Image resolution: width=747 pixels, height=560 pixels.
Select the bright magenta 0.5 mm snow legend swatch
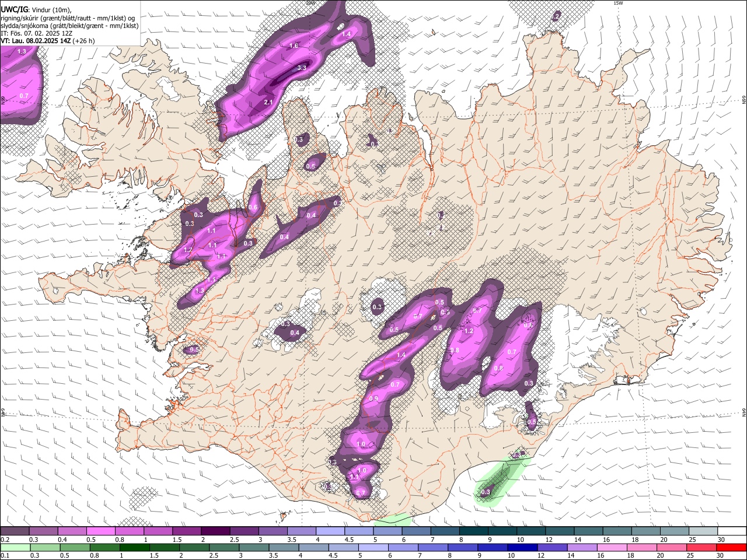click(x=100, y=531)
